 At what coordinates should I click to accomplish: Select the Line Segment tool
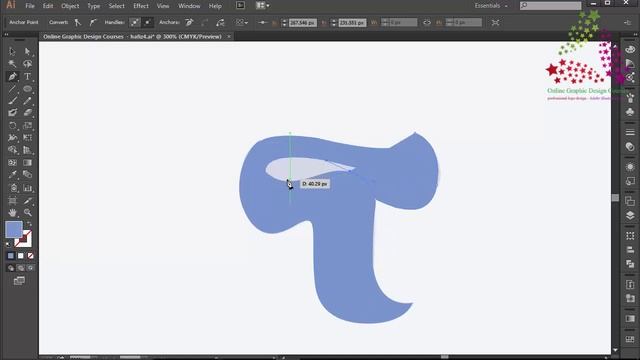click(x=12, y=89)
